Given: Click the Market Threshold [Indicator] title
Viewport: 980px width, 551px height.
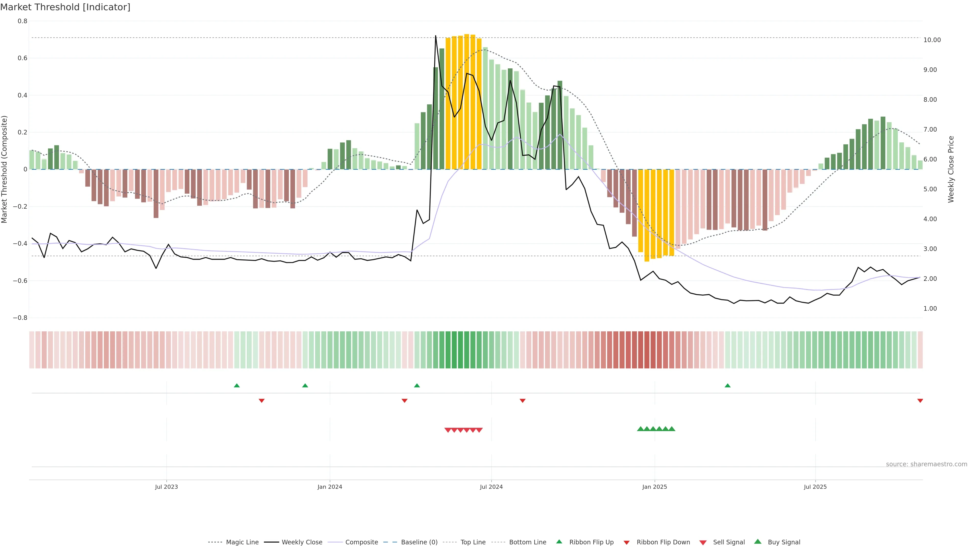Looking at the screenshot, I should [x=65, y=7].
